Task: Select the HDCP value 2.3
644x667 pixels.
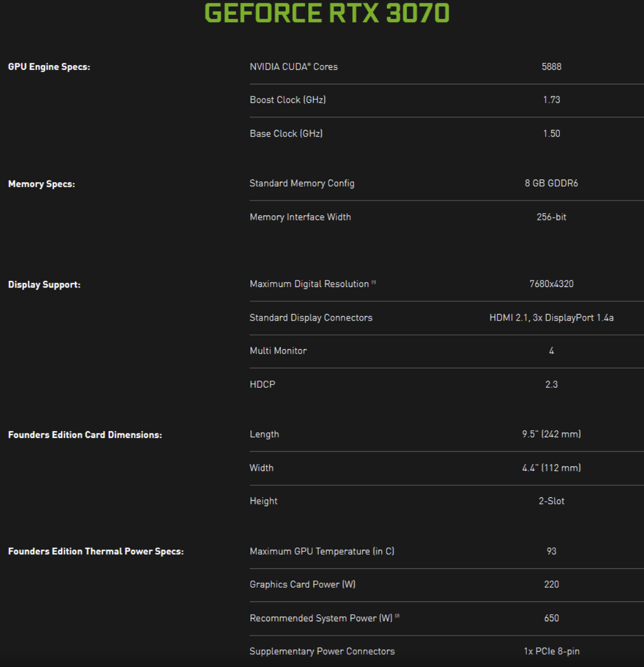Action: (552, 384)
